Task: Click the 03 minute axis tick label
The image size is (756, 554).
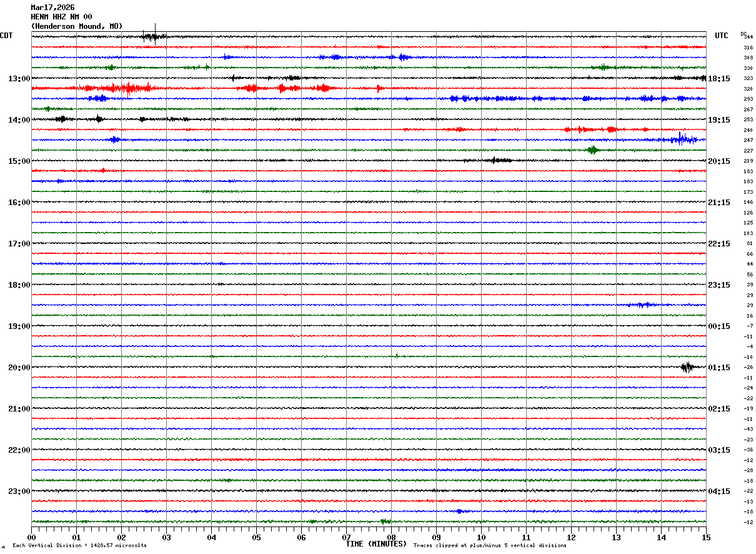Action: [166, 536]
